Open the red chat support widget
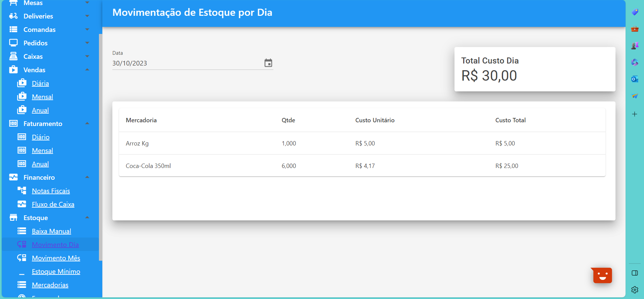This screenshot has width=644, height=299. 602,275
